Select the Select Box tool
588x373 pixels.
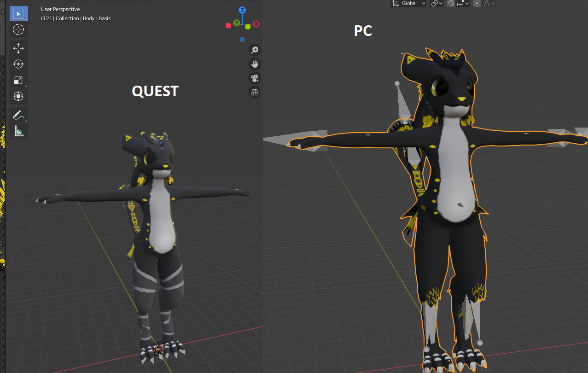point(18,14)
